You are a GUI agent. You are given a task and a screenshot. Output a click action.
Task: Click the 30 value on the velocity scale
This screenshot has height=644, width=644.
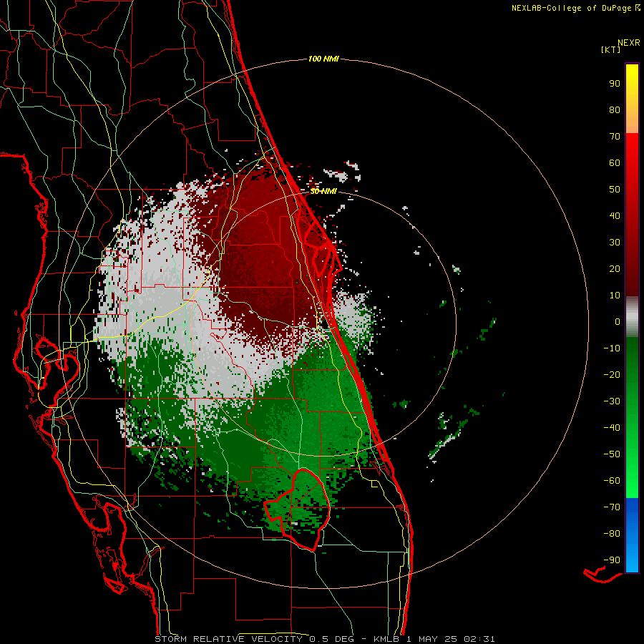615,243
